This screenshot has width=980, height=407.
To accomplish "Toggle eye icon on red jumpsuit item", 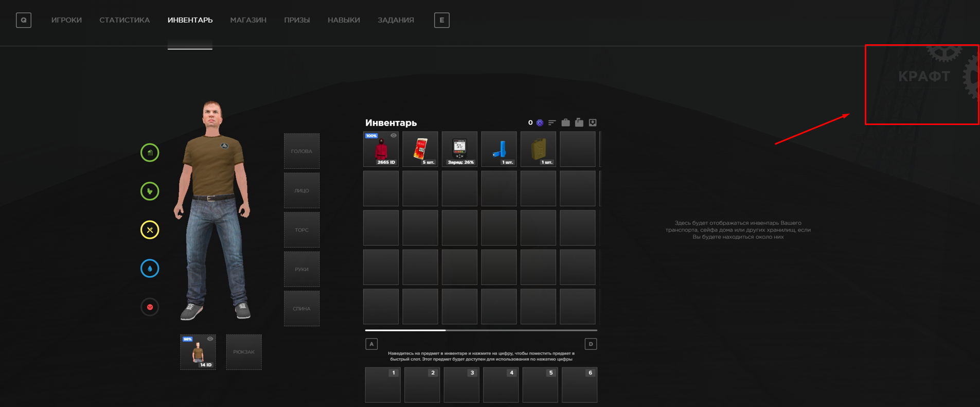I will [x=394, y=136].
